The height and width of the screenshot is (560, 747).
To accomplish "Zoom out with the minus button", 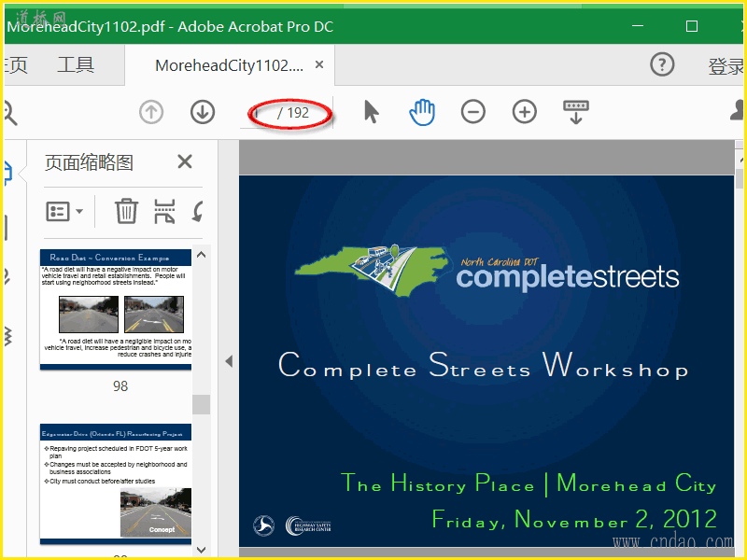I will coord(473,112).
